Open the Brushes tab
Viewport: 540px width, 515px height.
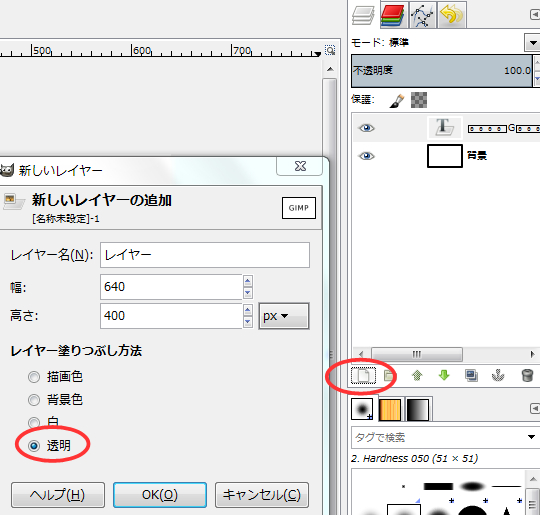click(362, 409)
